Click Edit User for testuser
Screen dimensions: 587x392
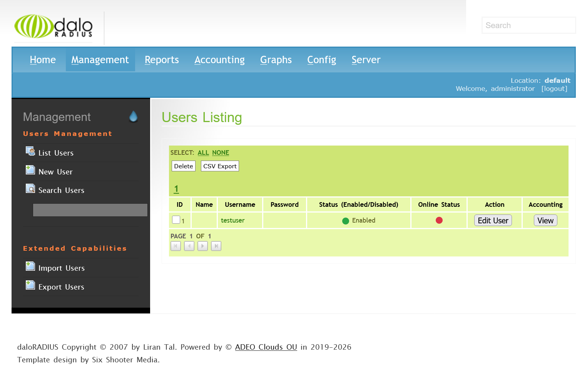coord(493,220)
